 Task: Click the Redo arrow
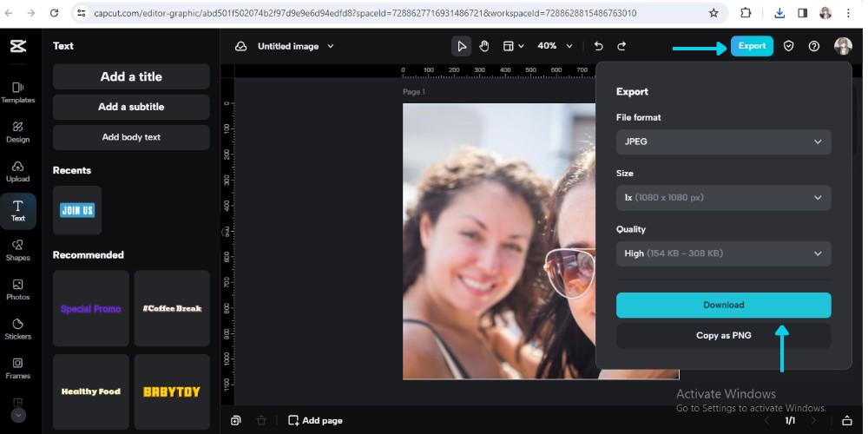(x=621, y=46)
